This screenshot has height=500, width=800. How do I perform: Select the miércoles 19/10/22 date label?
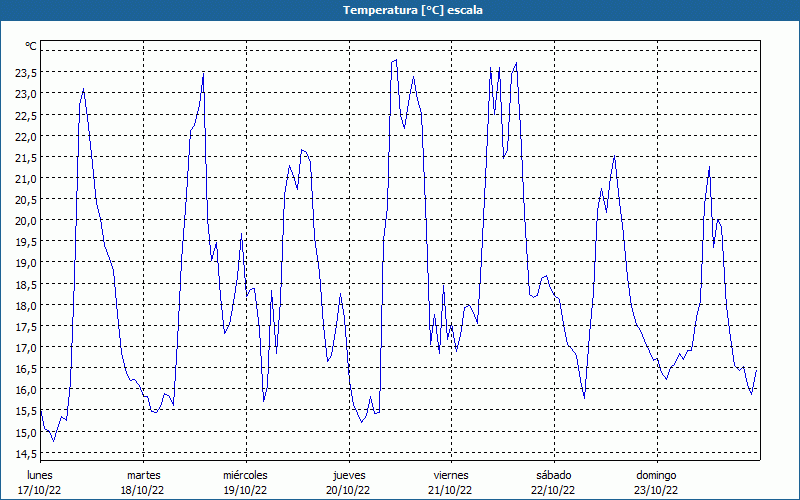point(245,483)
